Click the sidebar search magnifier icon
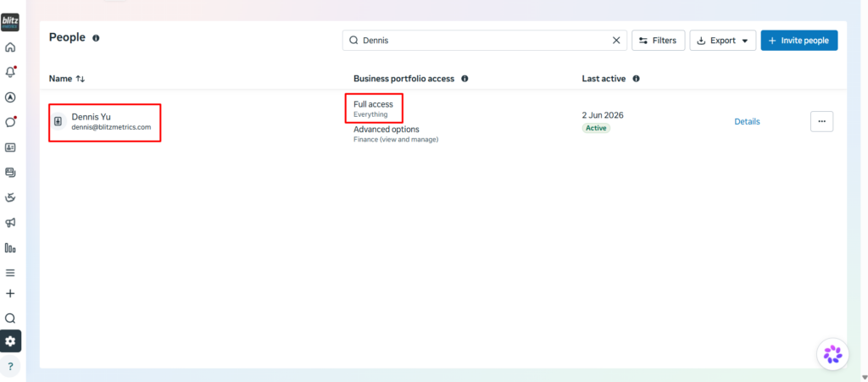The image size is (868, 382). coord(10,318)
